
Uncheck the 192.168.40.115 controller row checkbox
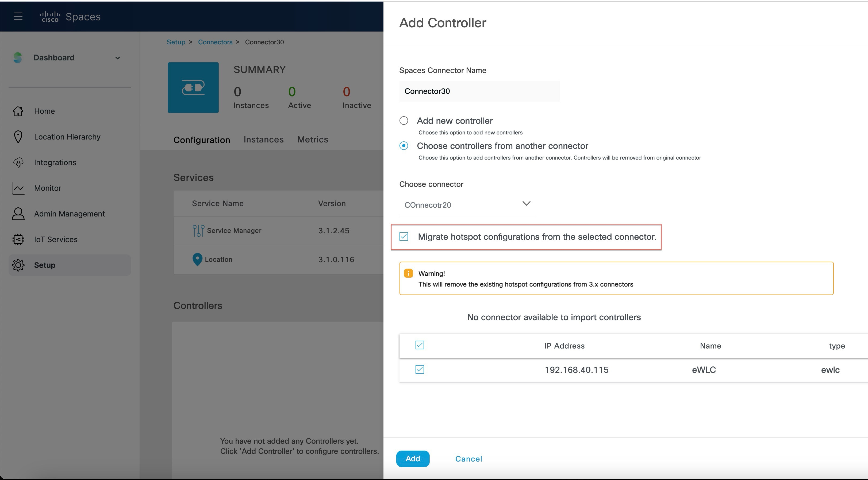tap(420, 370)
